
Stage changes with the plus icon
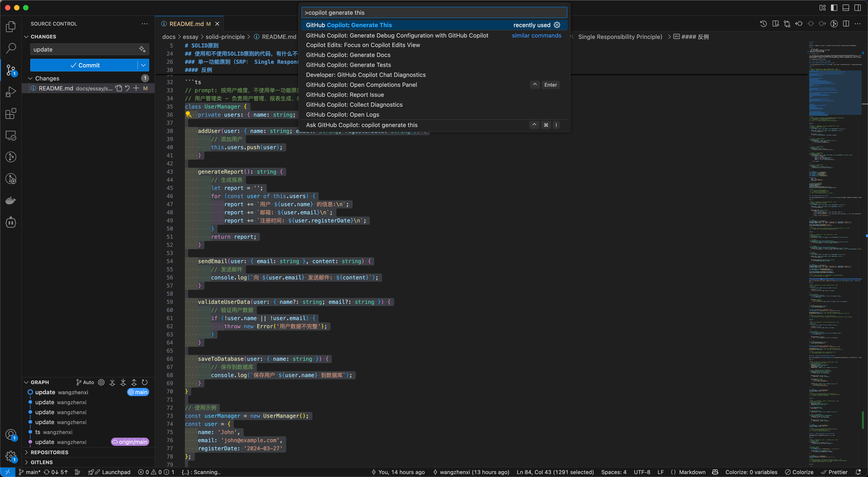(x=136, y=88)
